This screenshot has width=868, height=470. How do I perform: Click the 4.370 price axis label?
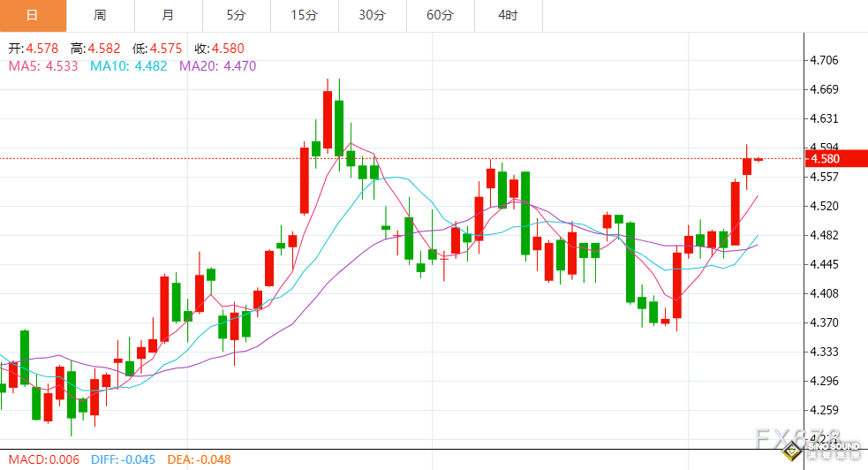[x=824, y=322]
